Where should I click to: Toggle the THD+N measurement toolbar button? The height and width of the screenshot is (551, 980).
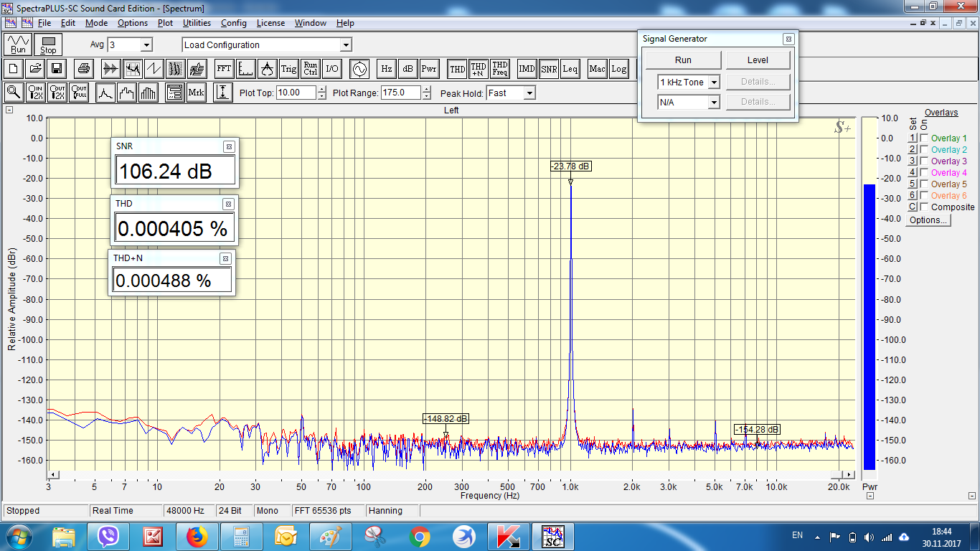pyautogui.click(x=479, y=69)
